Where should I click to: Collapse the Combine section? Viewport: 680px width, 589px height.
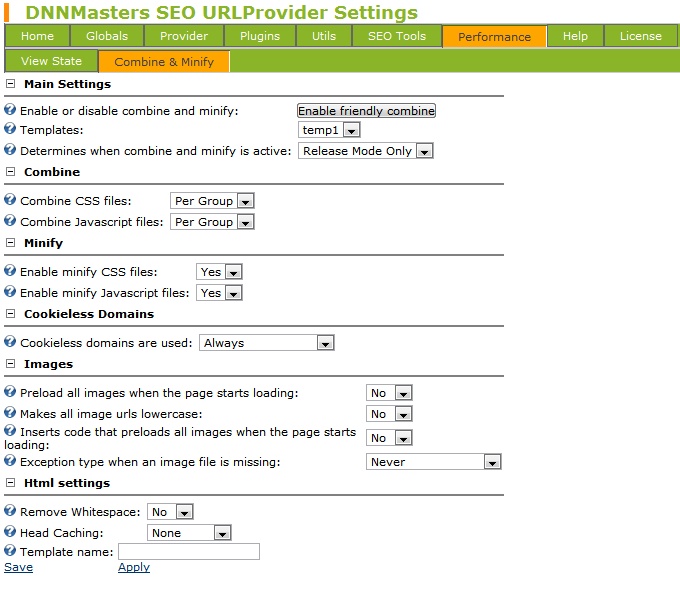(10, 172)
